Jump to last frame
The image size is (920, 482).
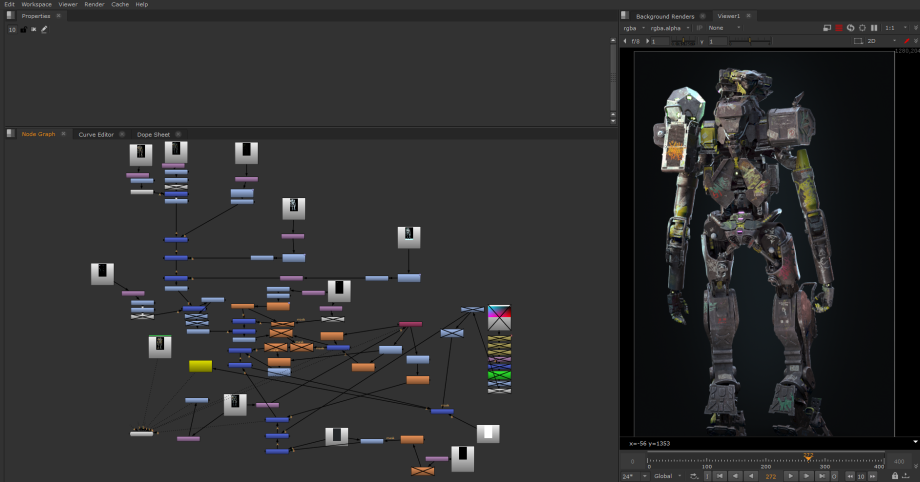point(822,476)
